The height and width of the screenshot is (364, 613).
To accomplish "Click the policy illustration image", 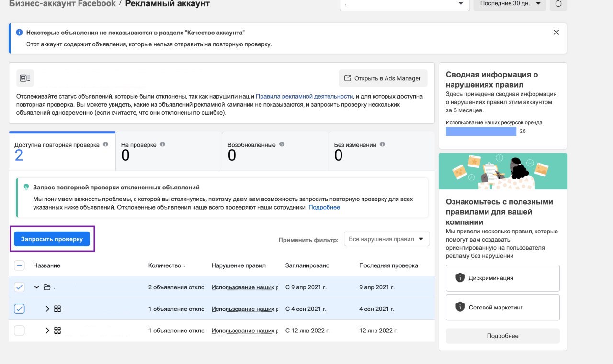I will point(502,171).
